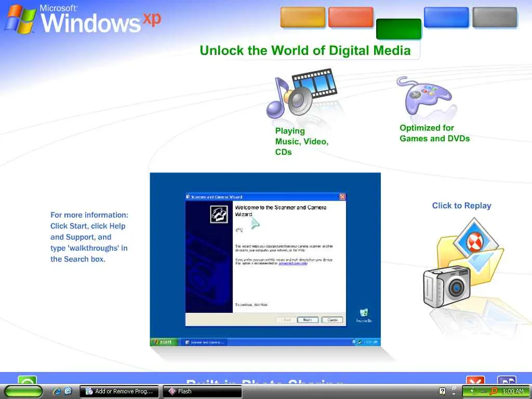Open the orange tour section tab
The height and width of the screenshot is (399, 532).
pos(303,17)
